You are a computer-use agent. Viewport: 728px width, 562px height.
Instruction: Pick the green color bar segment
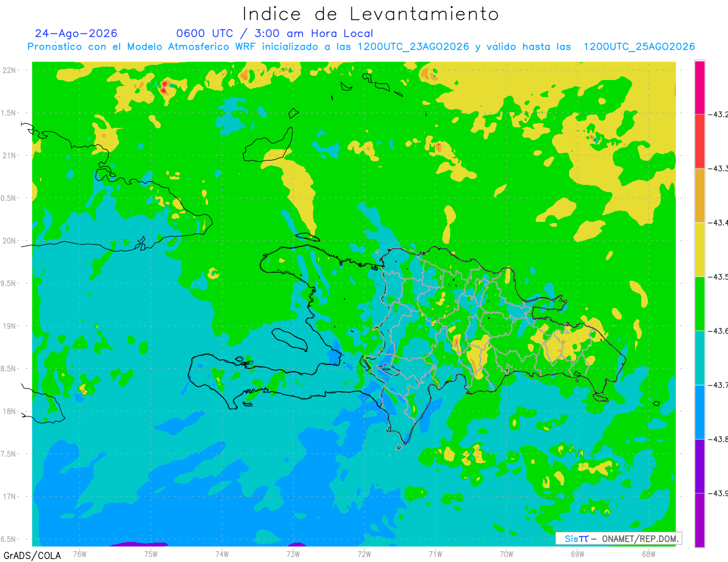pyautogui.click(x=699, y=303)
